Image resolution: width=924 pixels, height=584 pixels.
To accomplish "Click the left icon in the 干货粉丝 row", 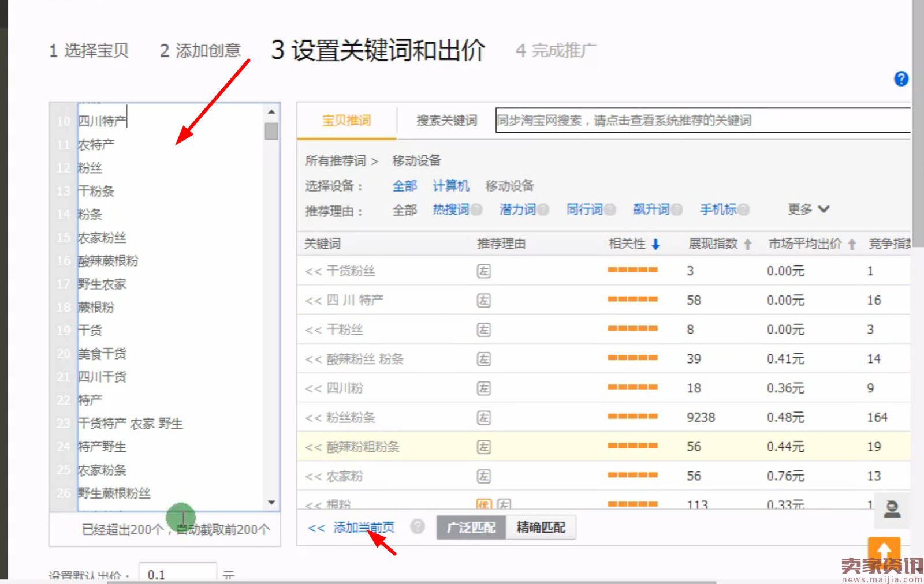I will coord(483,271).
